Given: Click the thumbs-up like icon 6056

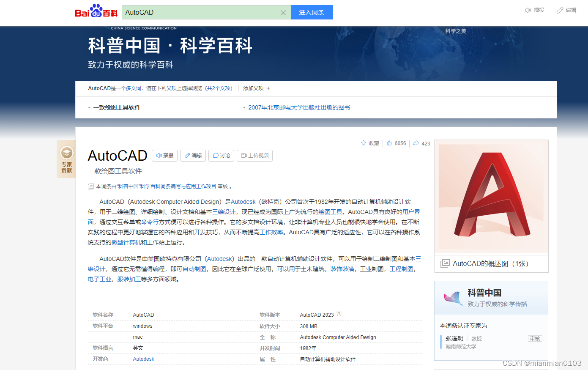Looking at the screenshot, I should click(389, 143).
